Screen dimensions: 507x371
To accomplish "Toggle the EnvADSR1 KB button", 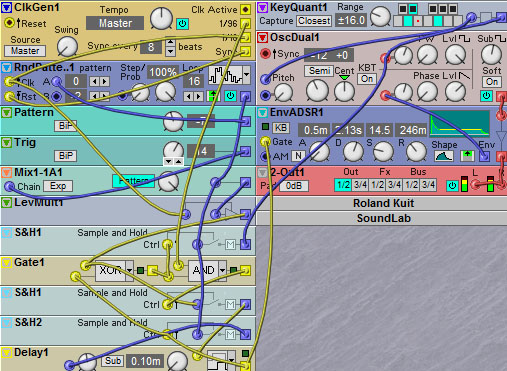I will pos(281,128).
